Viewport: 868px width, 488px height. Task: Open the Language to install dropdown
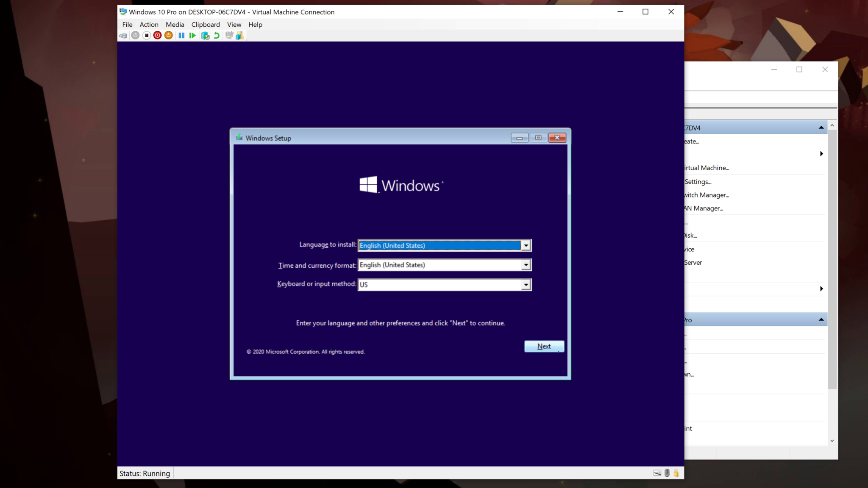click(525, 245)
